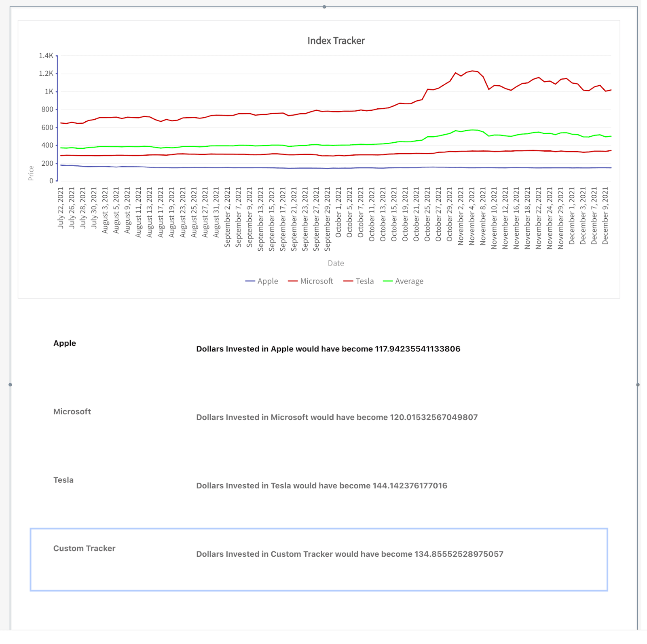647x644 pixels.
Task: Click the Date x-axis title
Action: point(336,263)
